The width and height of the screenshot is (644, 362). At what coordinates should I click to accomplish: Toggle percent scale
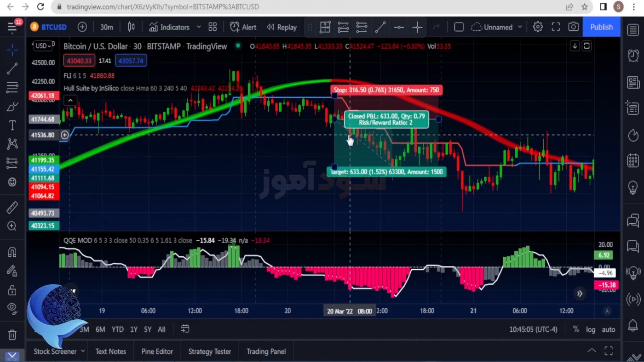click(575, 329)
